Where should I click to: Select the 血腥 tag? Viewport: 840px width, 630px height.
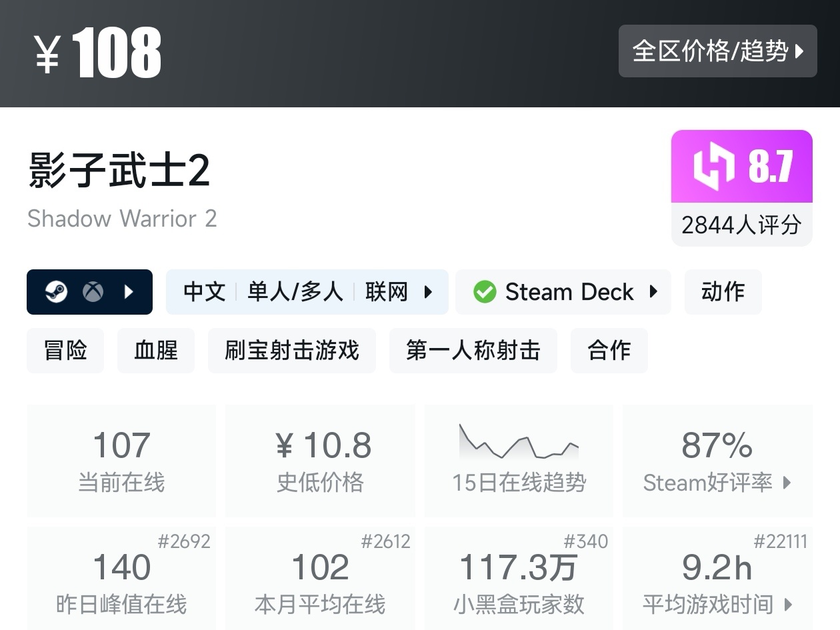click(x=156, y=350)
